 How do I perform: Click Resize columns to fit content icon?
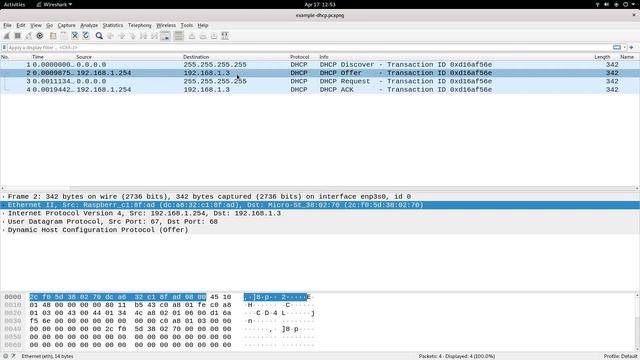pyautogui.click(x=225, y=36)
